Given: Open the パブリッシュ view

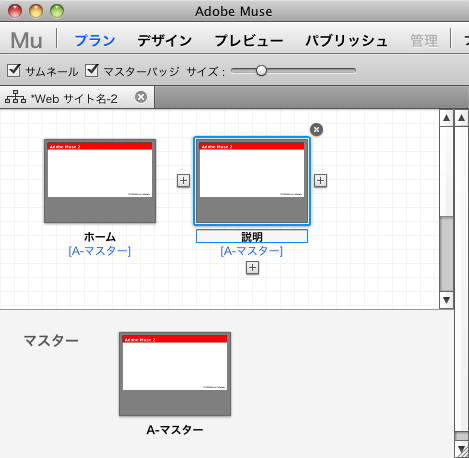Looking at the screenshot, I should [346, 40].
